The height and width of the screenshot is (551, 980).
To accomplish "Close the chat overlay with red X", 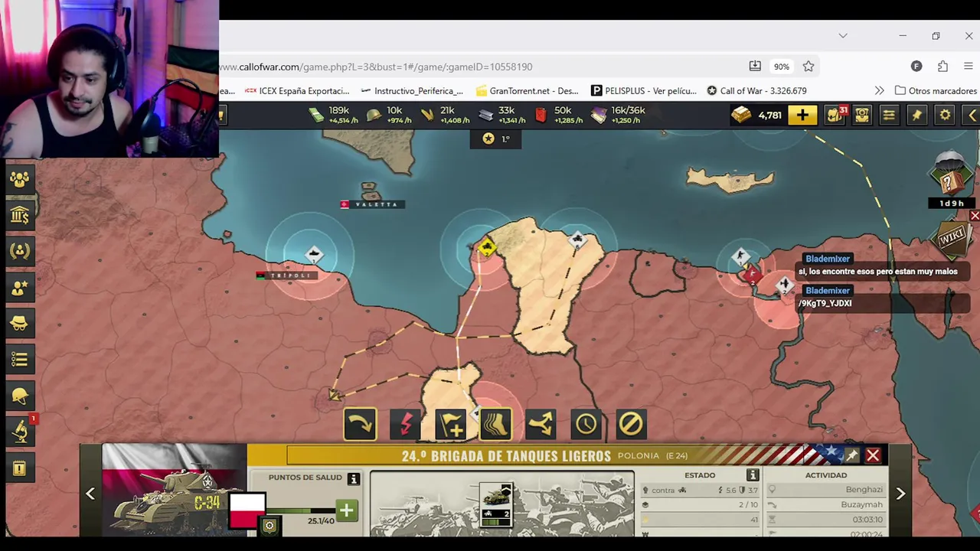I will [975, 217].
